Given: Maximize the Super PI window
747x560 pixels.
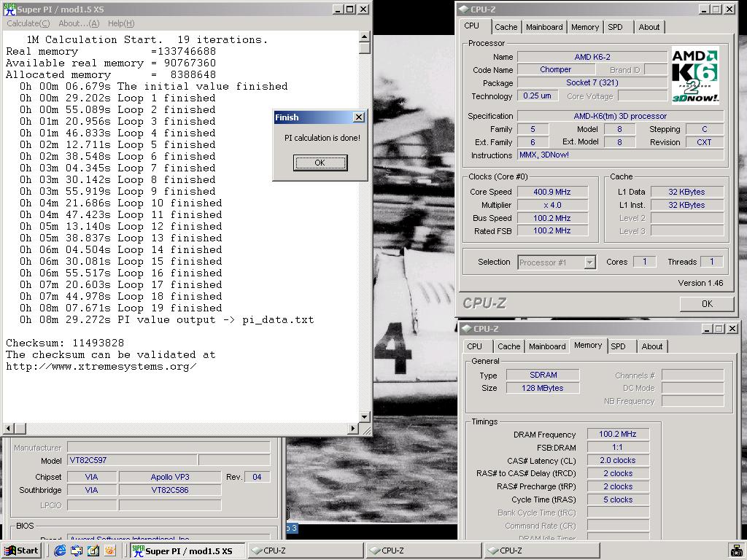Looking at the screenshot, I should [x=349, y=9].
